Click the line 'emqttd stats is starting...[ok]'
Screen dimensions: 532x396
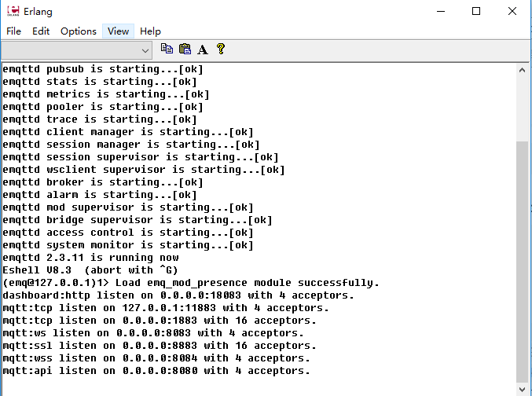point(100,82)
